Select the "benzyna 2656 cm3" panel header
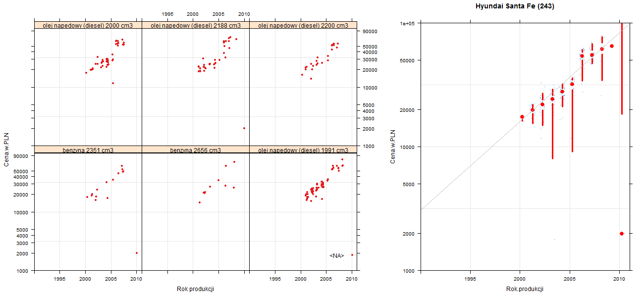Viewport: 644px width, 297px height. click(x=196, y=150)
